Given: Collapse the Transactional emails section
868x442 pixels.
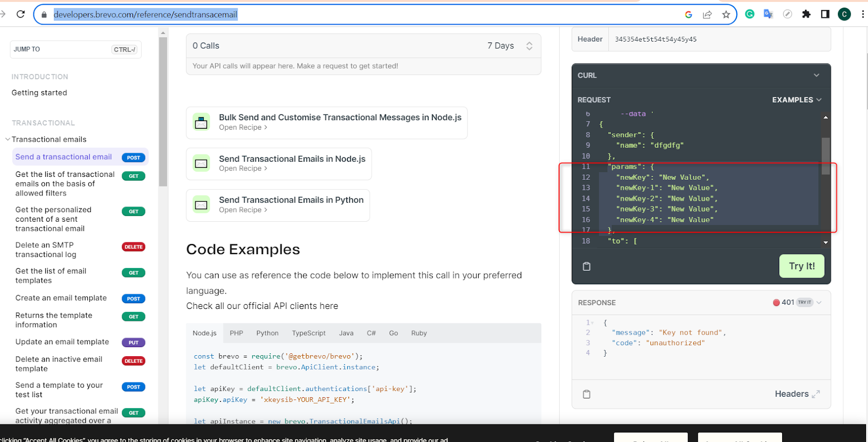Looking at the screenshot, I should (x=8, y=139).
